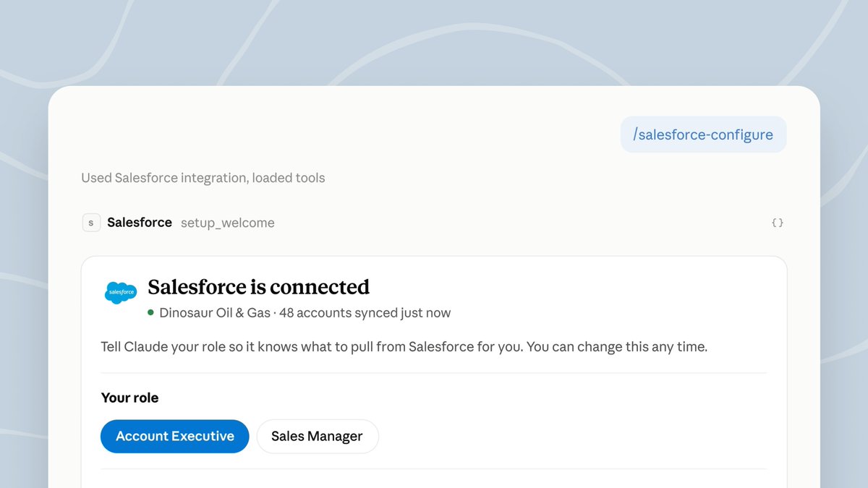Click the small S tool icon
This screenshot has height=488, width=868.
click(x=91, y=223)
